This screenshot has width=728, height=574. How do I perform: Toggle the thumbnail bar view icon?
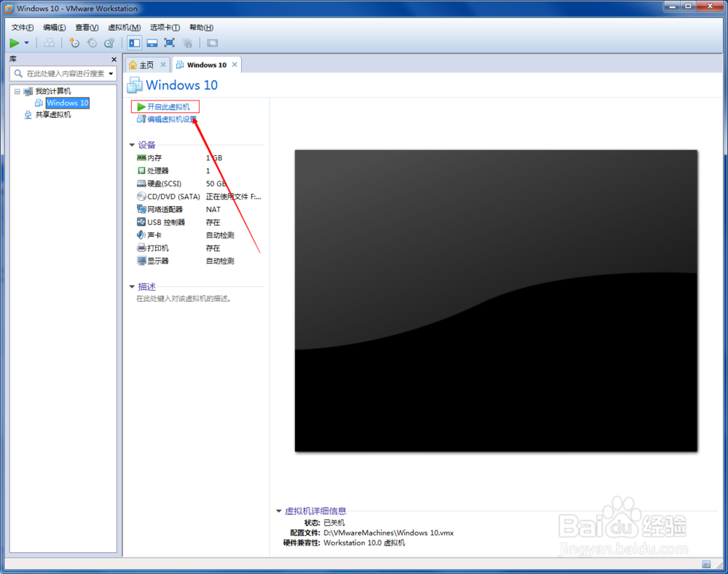pos(152,43)
